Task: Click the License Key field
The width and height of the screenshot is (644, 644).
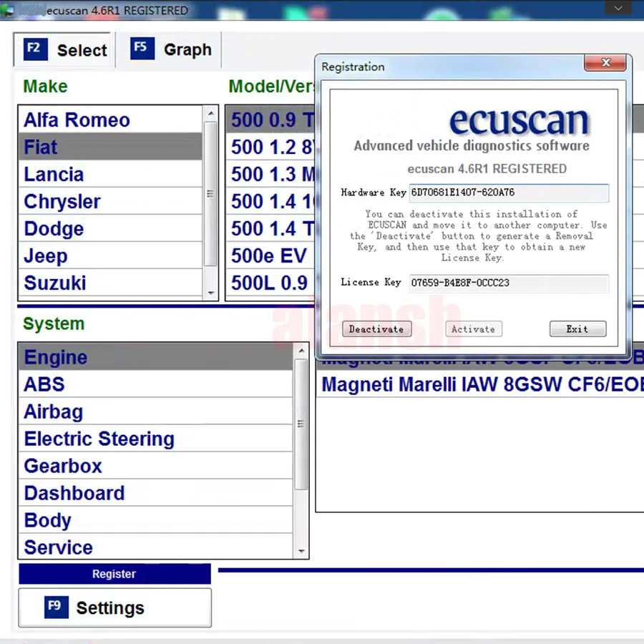Action: tap(509, 283)
